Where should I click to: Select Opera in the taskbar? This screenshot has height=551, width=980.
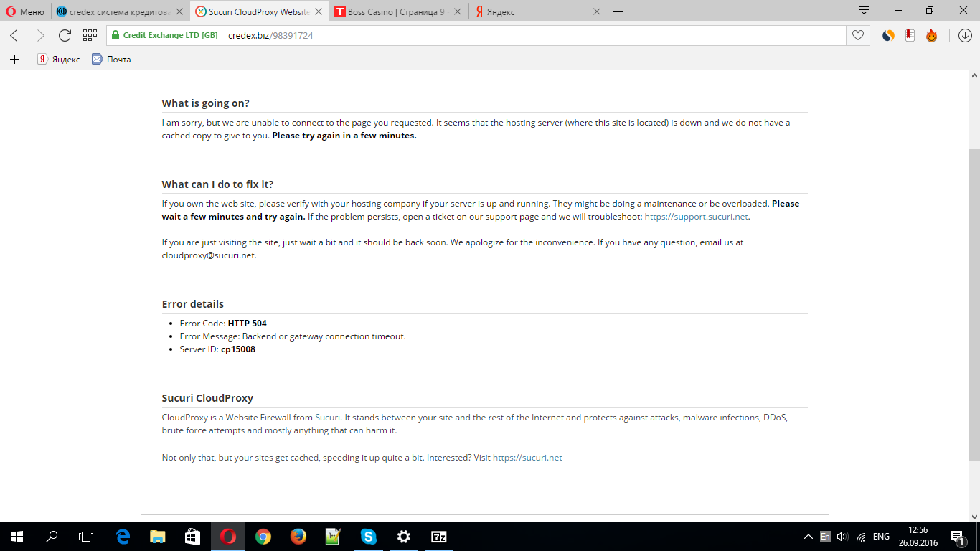click(228, 537)
